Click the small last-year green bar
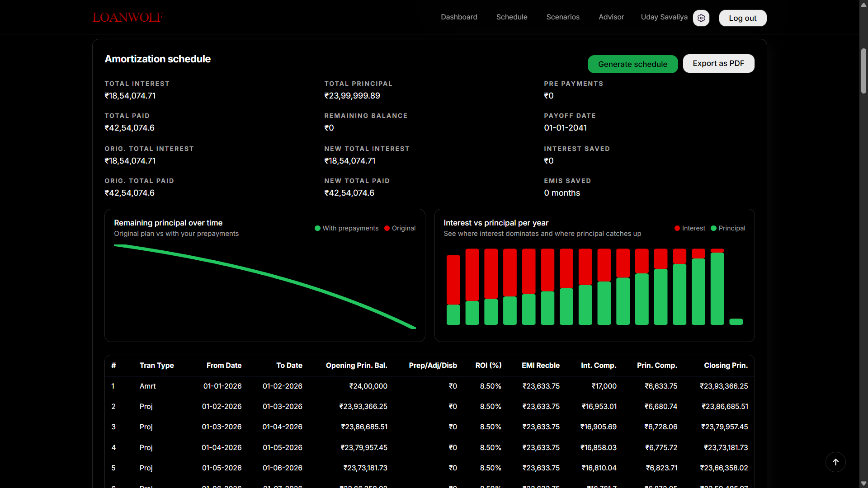868x488 pixels. click(736, 322)
